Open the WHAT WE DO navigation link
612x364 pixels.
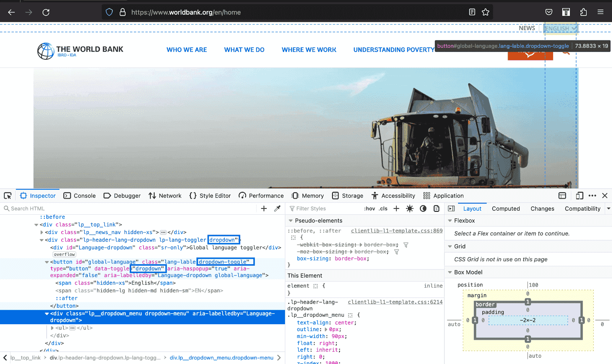[x=244, y=50]
